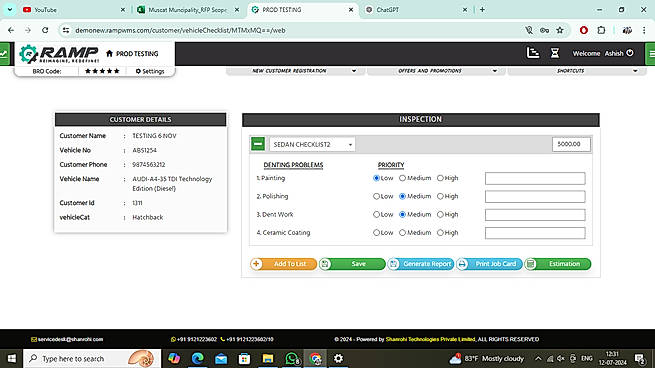Open password key icon in address bar

544,30
